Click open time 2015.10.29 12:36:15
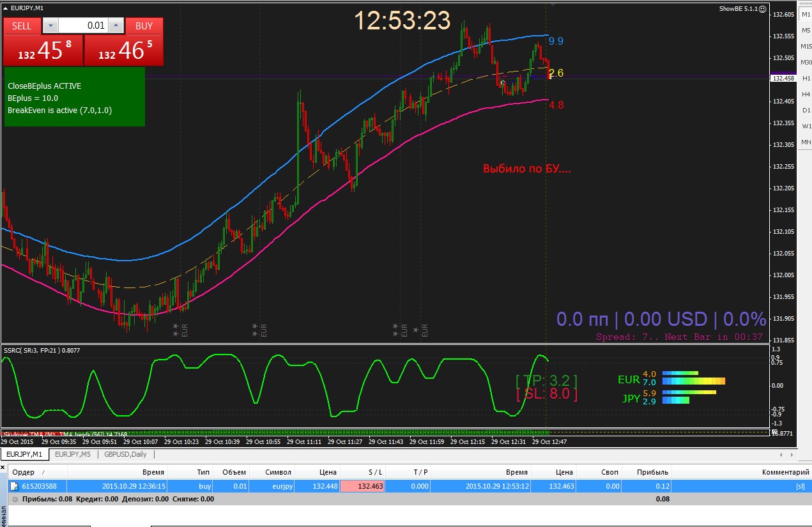The width and height of the screenshot is (812, 527). [x=134, y=486]
